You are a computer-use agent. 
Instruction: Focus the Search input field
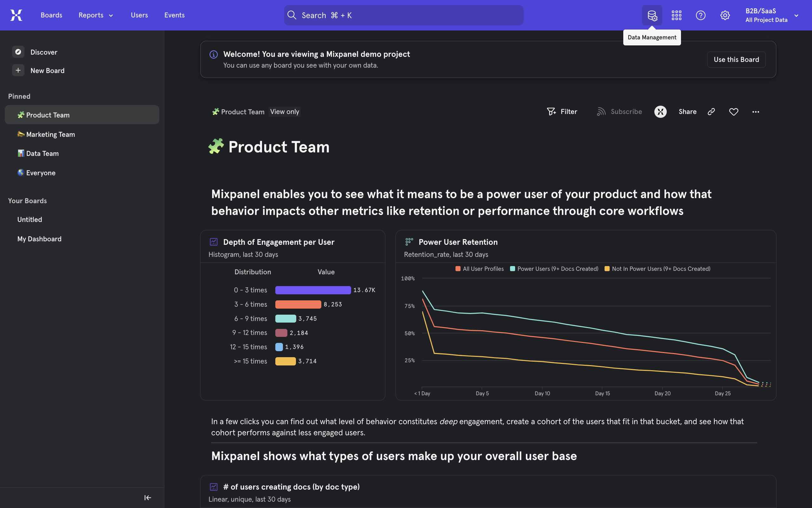click(x=404, y=15)
